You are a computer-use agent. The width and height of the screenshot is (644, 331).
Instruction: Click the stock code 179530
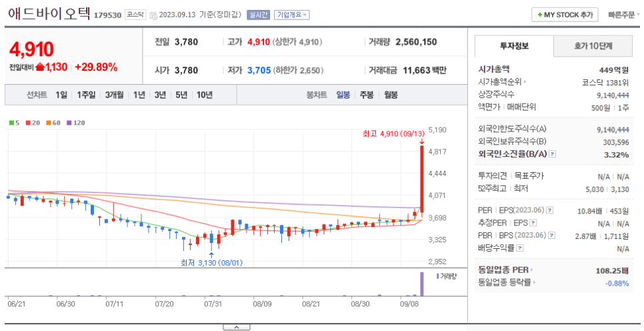107,15
